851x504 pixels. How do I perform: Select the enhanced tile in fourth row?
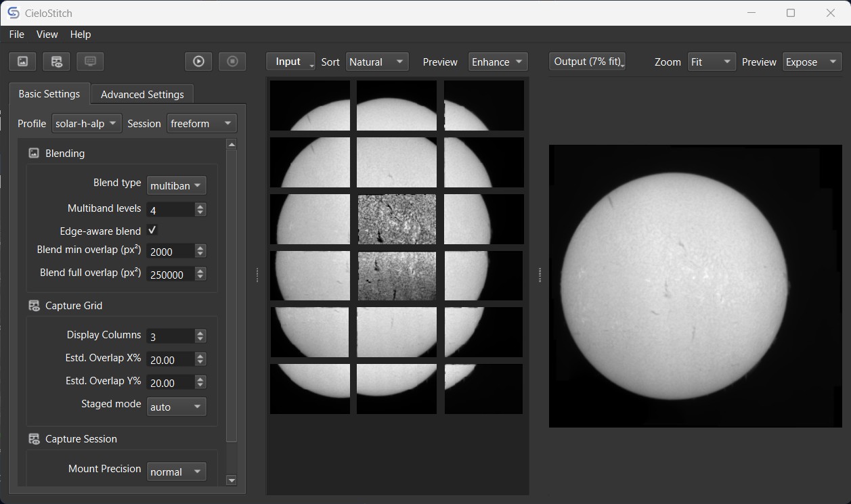(x=397, y=275)
